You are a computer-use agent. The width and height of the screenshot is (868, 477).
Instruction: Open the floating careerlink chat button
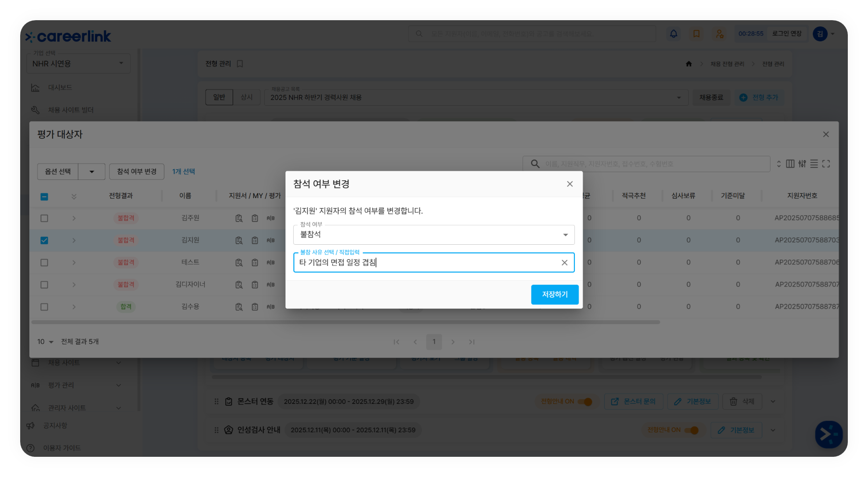(x=829, y=435)
